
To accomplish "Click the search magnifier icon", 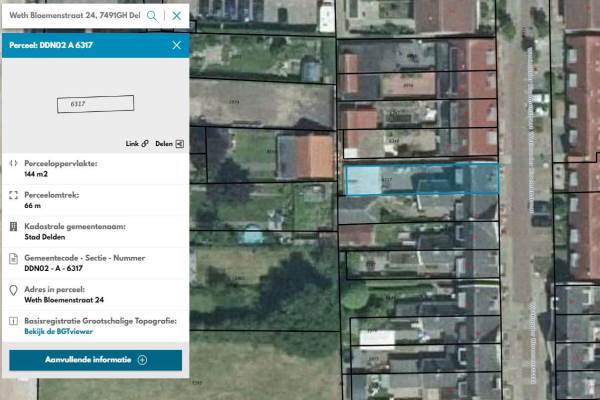I will [x=152, y=16].
